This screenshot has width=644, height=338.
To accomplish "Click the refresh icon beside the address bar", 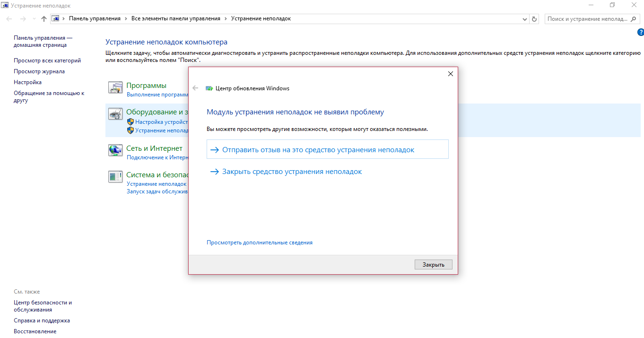I will click(534, 19).
